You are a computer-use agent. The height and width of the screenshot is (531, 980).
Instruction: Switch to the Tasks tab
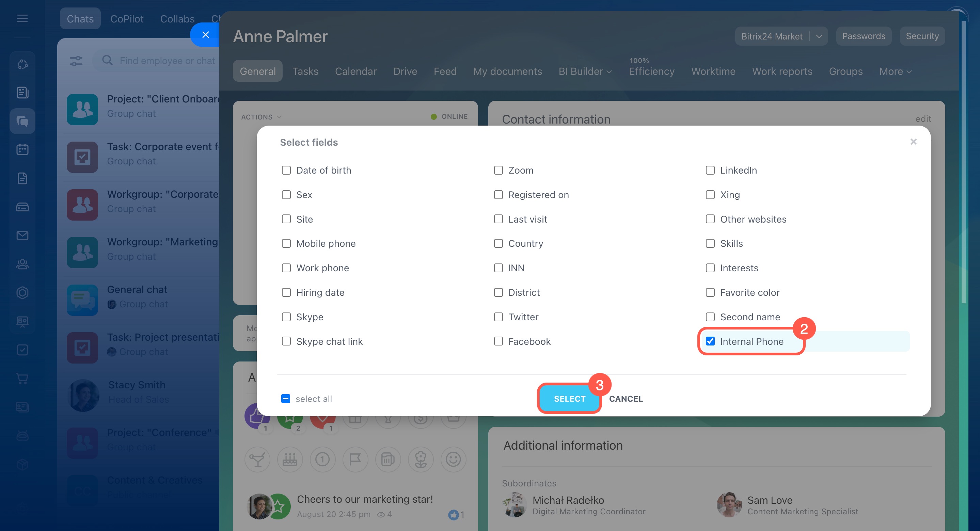(305, 71)
